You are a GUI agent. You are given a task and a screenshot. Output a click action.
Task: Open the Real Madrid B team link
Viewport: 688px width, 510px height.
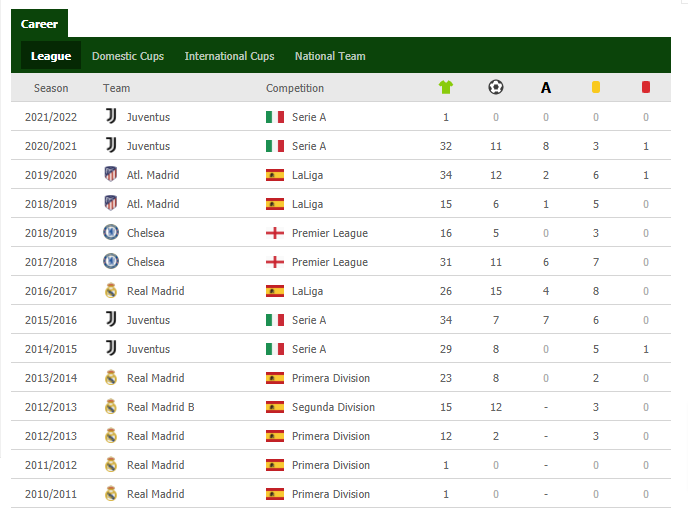(161, 407)
